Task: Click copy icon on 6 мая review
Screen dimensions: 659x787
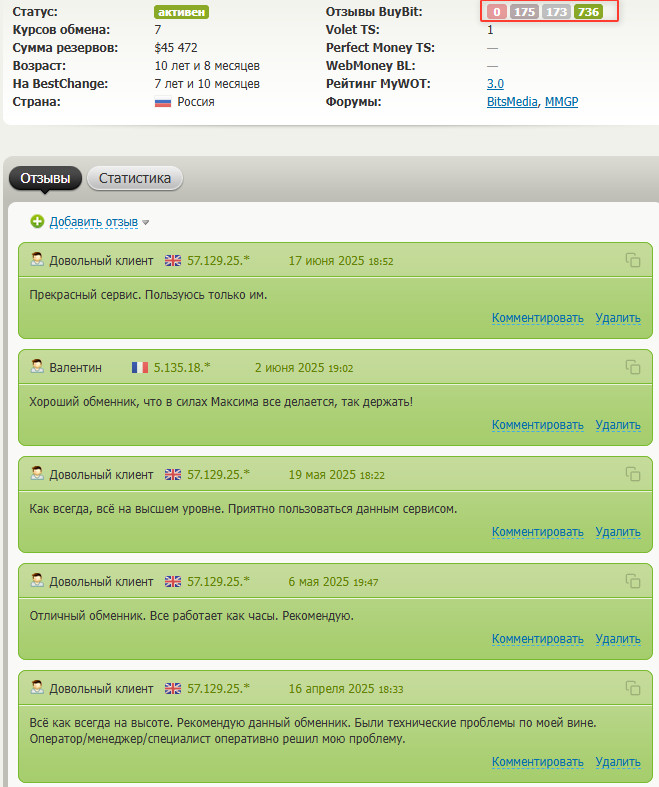Action: 632,581
